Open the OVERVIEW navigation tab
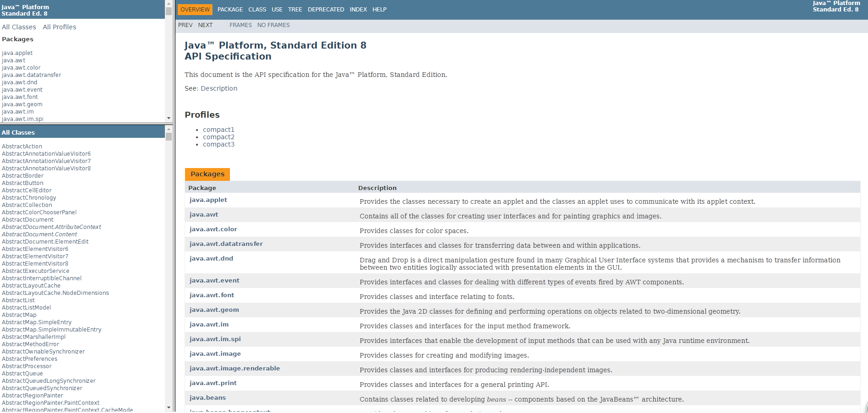The image size is (868, 413). 195,10
